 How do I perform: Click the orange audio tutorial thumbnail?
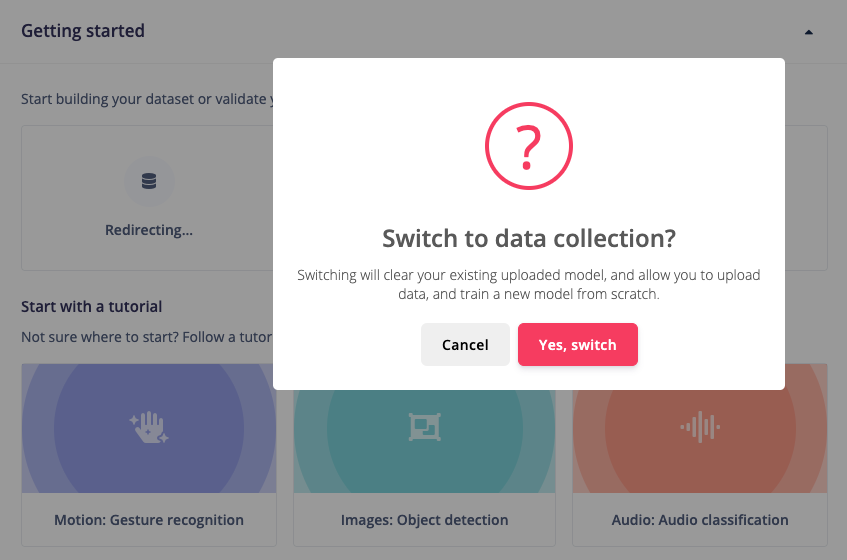coord(700,441)
